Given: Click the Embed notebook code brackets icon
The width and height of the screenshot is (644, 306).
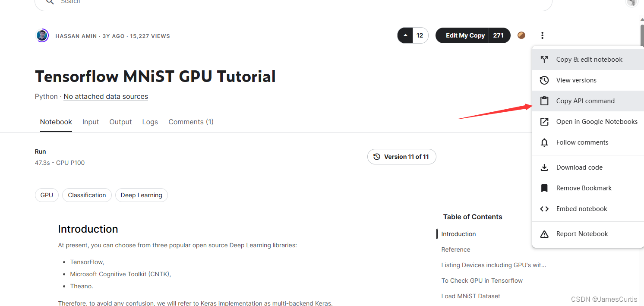Looking at the screenshot, I should point(544,209).
